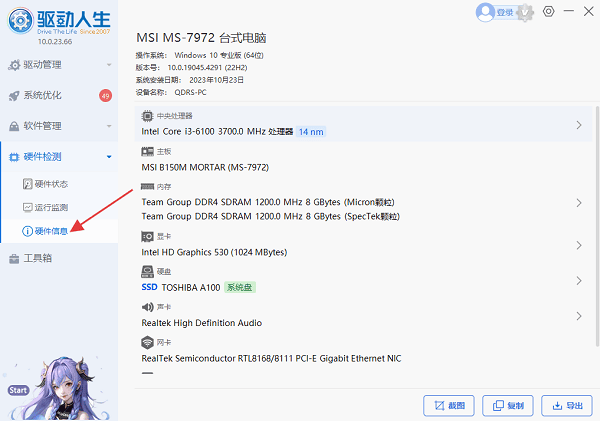Select 硬件状态 in the sidebar

(x=50, y=184)
